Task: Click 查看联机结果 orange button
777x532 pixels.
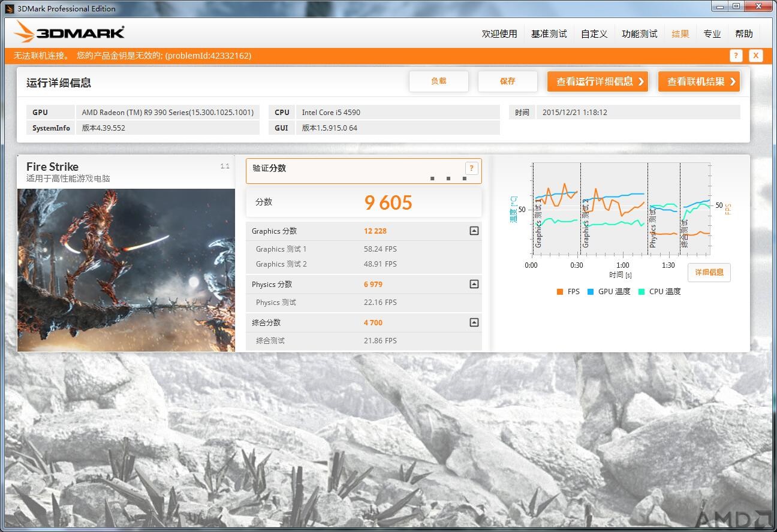Action: coord(699,81)
